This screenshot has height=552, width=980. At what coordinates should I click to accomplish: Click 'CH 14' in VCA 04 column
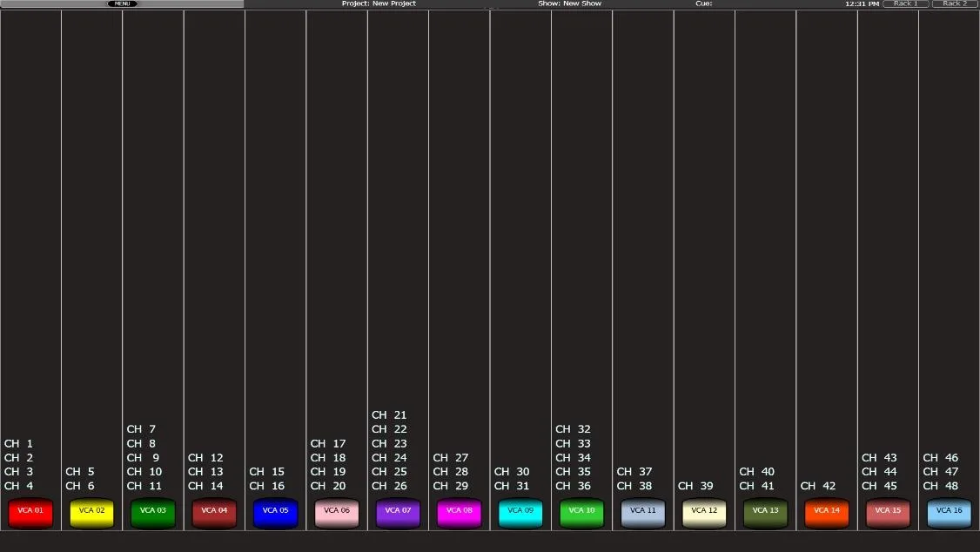tap(205, 486)
